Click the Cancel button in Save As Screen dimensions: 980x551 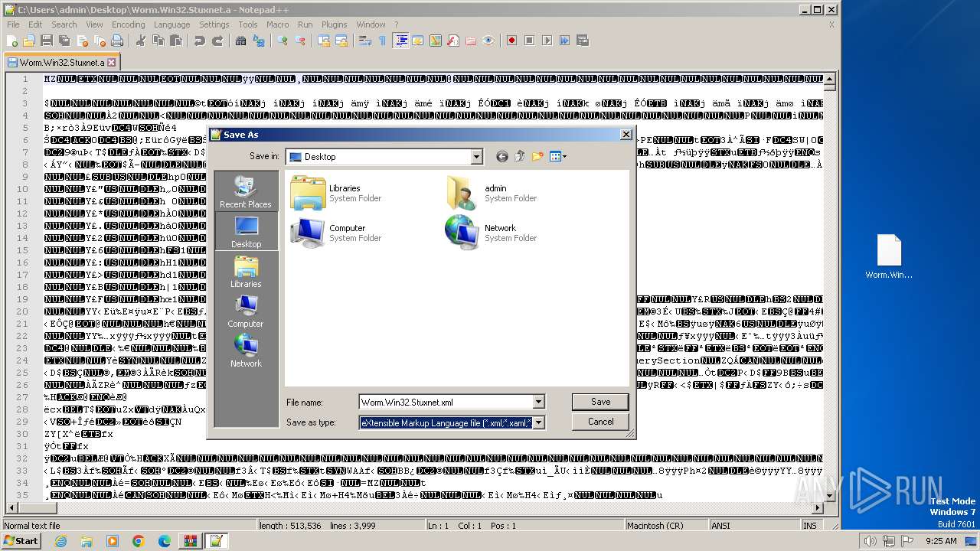coord(600,422)
